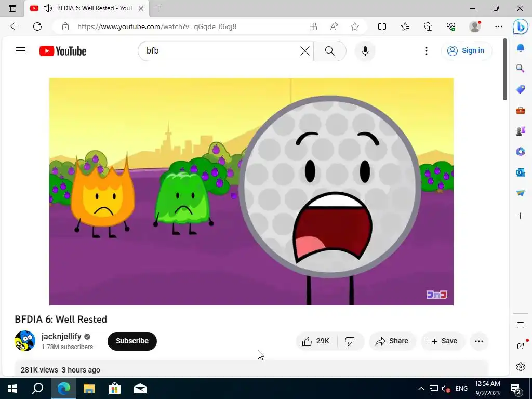Start voice search with the microphone icon
Viewport: 532px width, 399px height.
(365, 51)
